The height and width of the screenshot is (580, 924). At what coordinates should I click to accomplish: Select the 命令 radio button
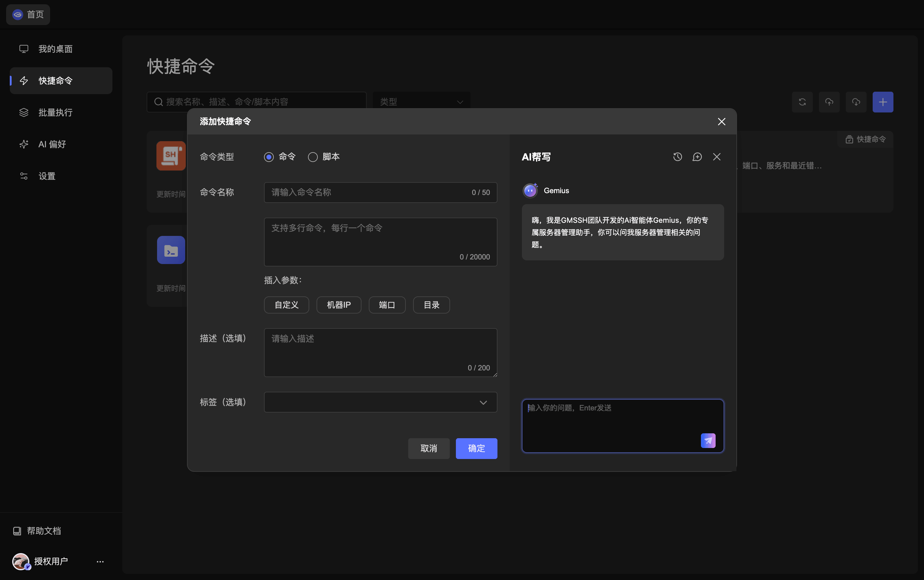coord(269,157)
